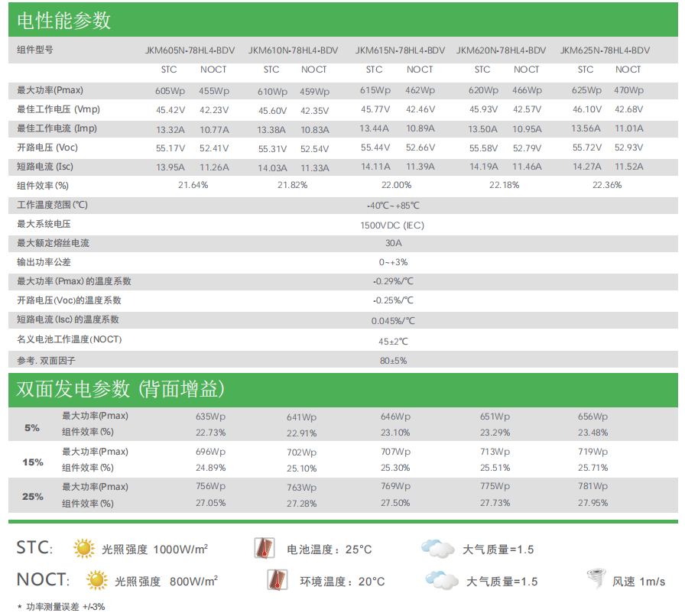This screenshot has width=685, height=616.
Task: Click the 名义电池工作温度(NOCT) row label
Action: (70, 339)
